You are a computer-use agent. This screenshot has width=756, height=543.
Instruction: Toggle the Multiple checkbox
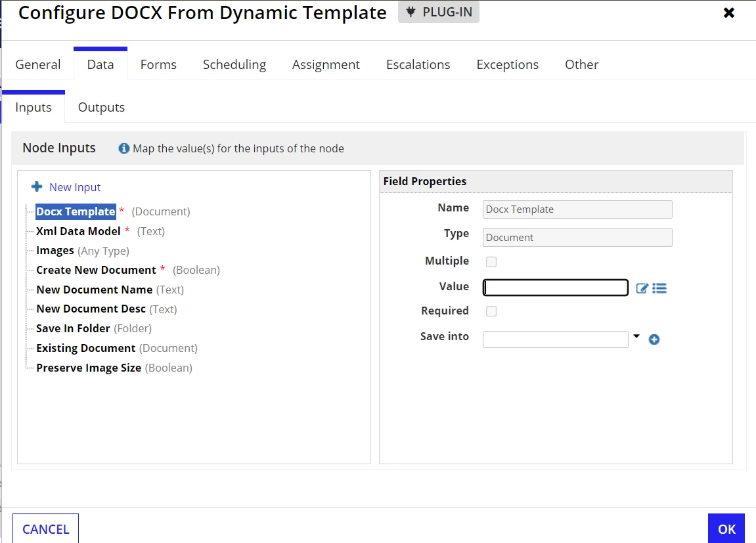[491, 261]
